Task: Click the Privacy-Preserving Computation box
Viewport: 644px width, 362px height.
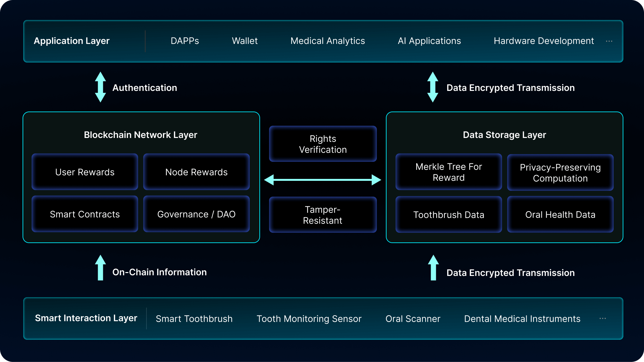Action: click(560, 173)
